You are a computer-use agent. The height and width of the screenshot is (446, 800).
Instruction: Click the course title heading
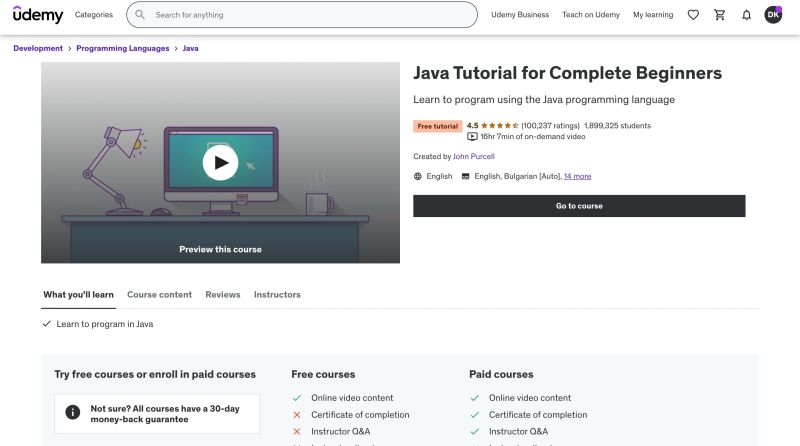(x=567, y=73)
